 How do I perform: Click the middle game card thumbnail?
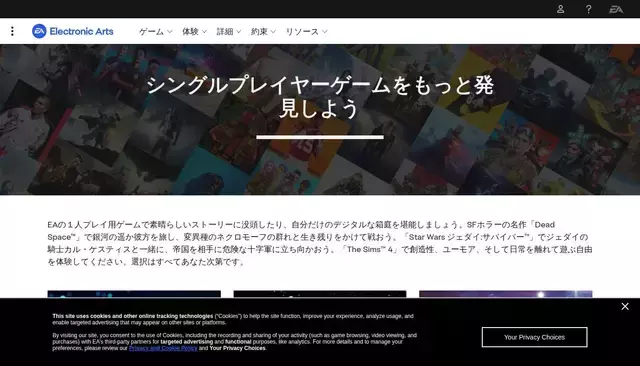320,294
